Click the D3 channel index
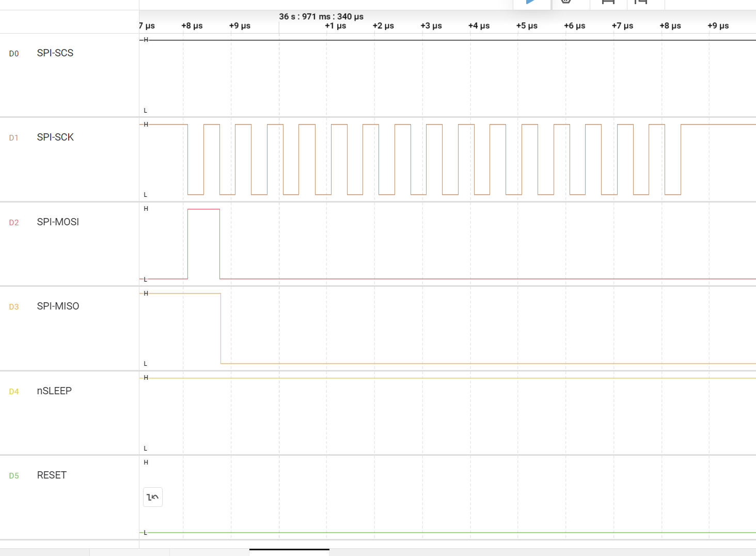The height and width of the screenshot is (556, 756). (x=14, y=307)
